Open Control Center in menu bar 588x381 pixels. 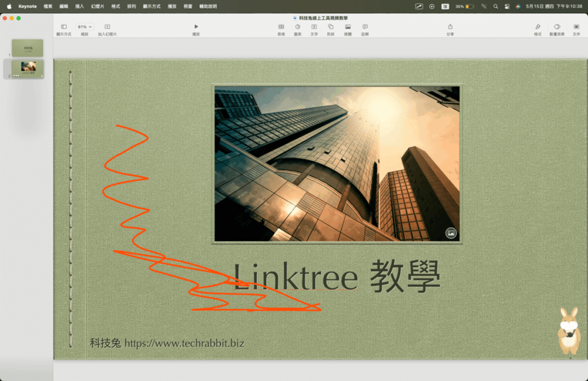tap(507, 6)
